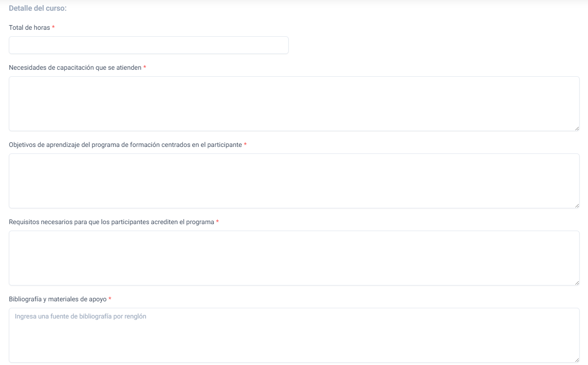Click the Total de horas input field
588x365 pixels.
(149, 45)
